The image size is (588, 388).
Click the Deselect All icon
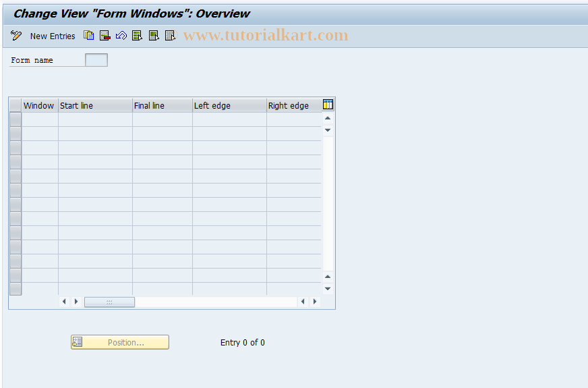[x=170, y=36]
